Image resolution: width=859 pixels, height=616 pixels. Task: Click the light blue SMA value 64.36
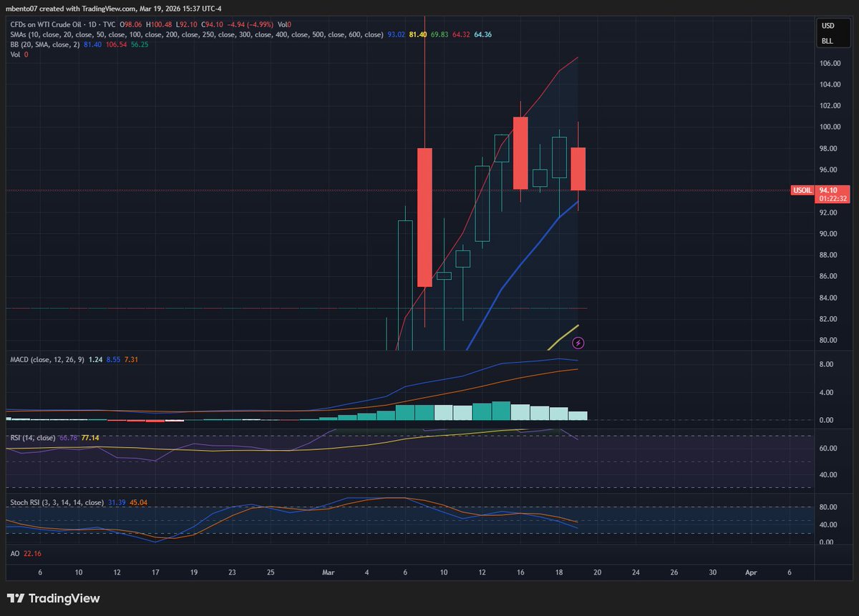pos(482,34)
